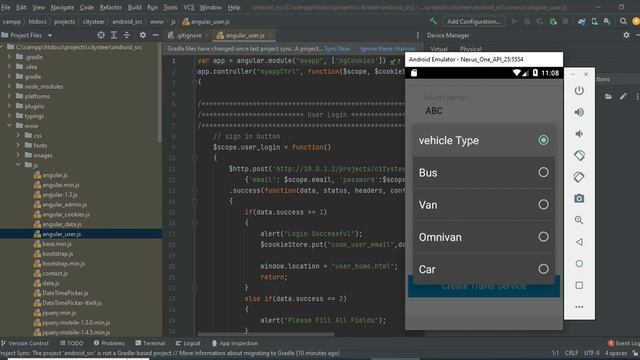This screenshot has width=640, height=360.
Task: Collapse the www folder tree
Action: tap(9, 126)
